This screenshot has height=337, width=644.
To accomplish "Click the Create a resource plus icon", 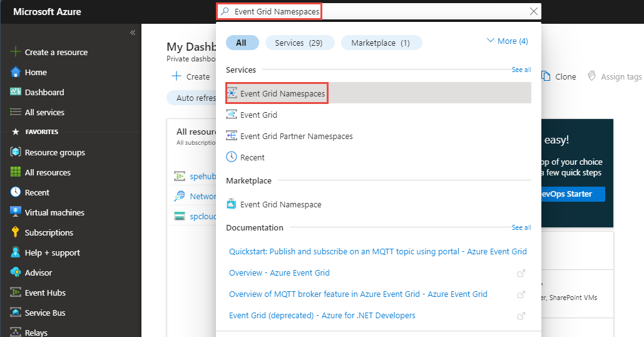I will point(15,52).
